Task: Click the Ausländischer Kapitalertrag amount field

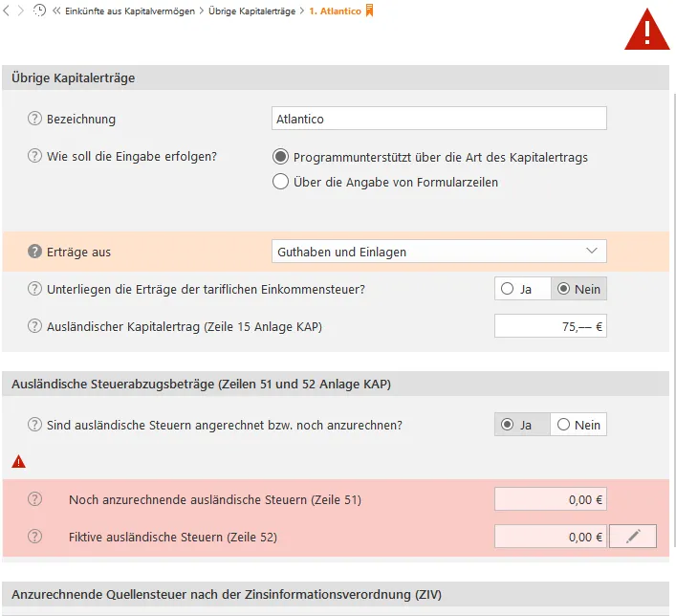Action: click(550, 326)
